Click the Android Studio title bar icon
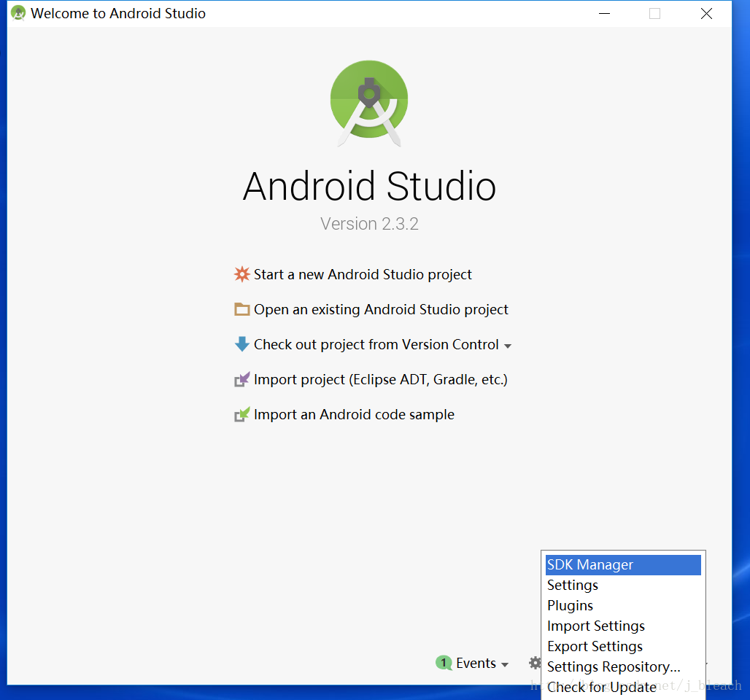This screenshot has height=700, width=750. click(18, 13)
